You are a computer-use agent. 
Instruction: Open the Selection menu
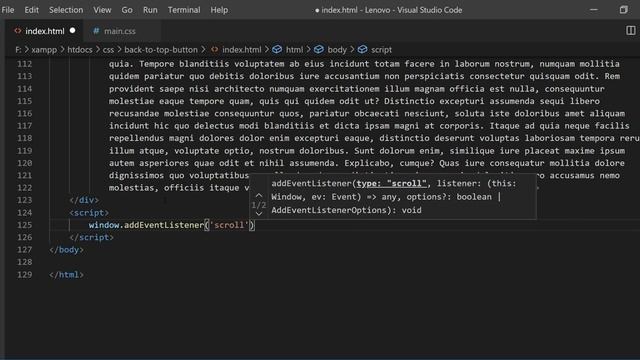point(66,10)
